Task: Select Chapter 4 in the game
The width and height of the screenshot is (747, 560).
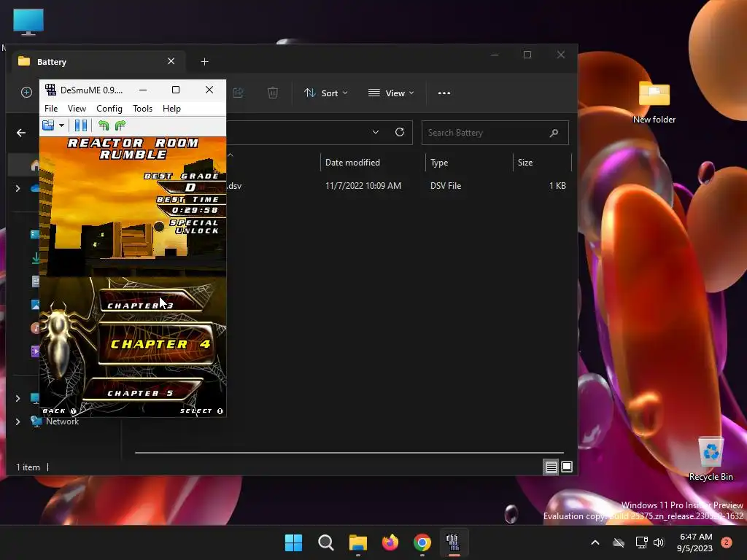Action: click(156, 344)
